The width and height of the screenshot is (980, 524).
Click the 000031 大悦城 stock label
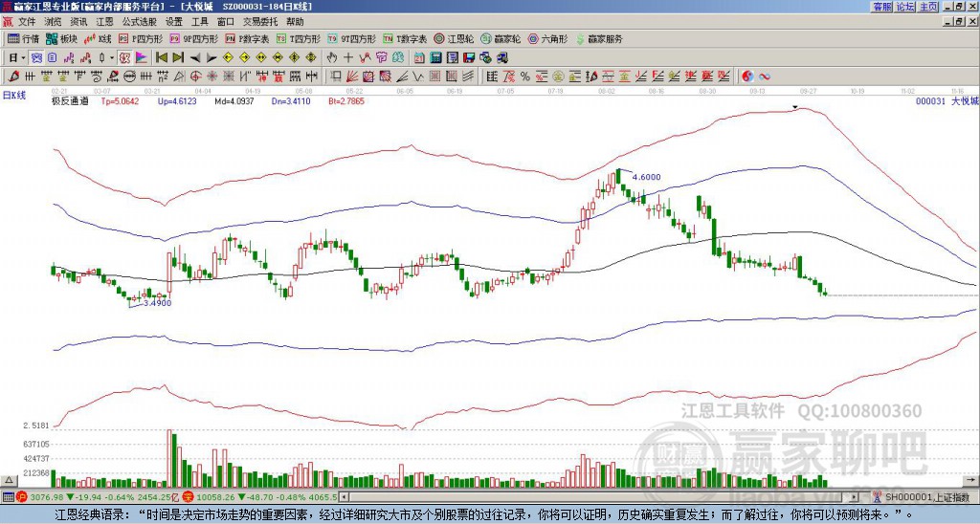(947, 100)
